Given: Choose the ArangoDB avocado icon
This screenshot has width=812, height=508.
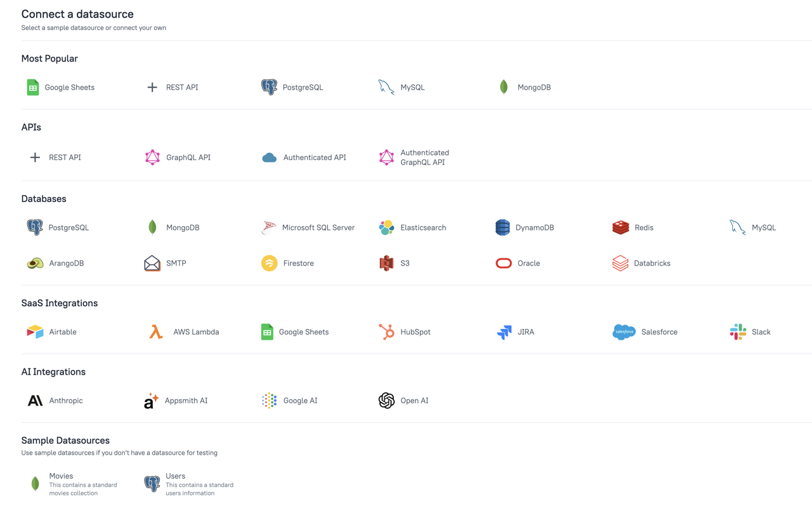Looking at the screenshot, I should (x=35, y=263).
